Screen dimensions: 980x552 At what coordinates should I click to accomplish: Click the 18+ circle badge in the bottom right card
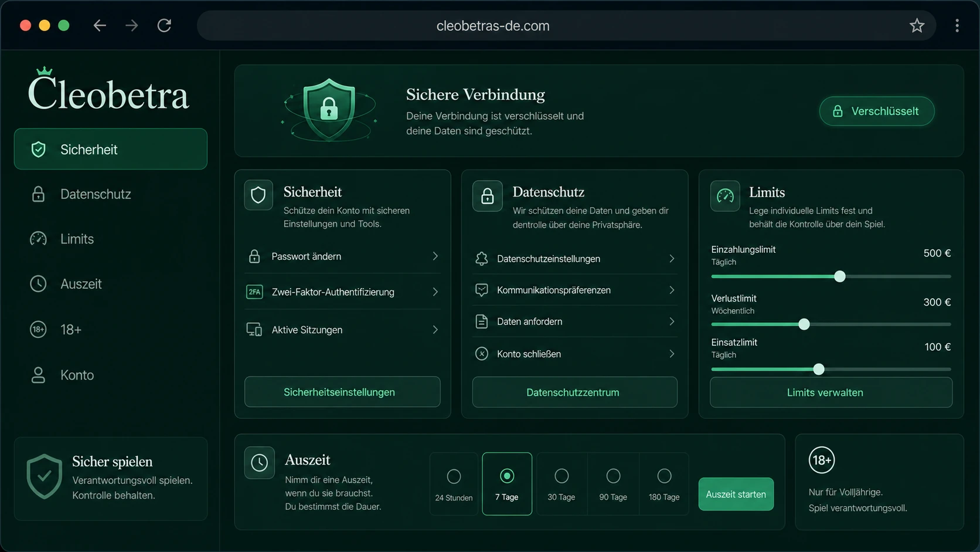(x=822, y=460)
